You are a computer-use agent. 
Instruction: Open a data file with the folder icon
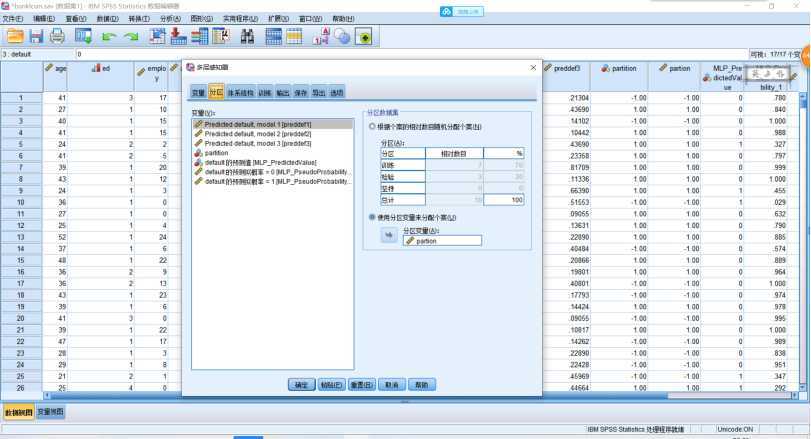(14, 36)
